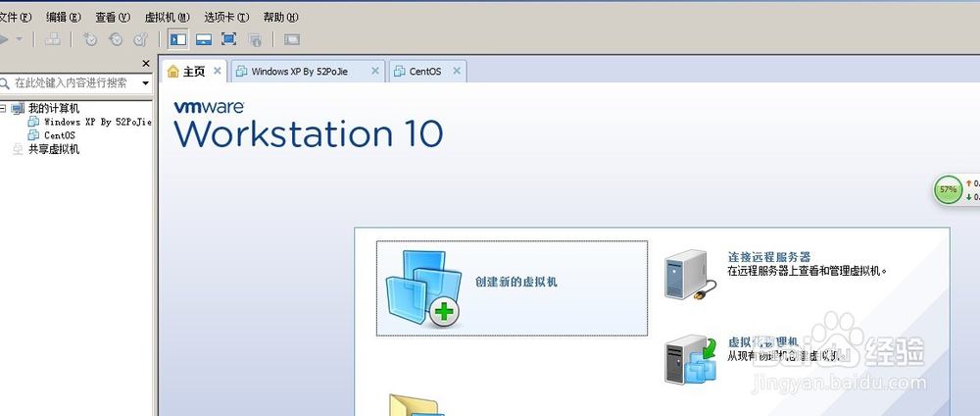This screenshot has width=980, height=416.
Task: Select Windows XP By 52PoJie in library tree
Action: (97, 122)
